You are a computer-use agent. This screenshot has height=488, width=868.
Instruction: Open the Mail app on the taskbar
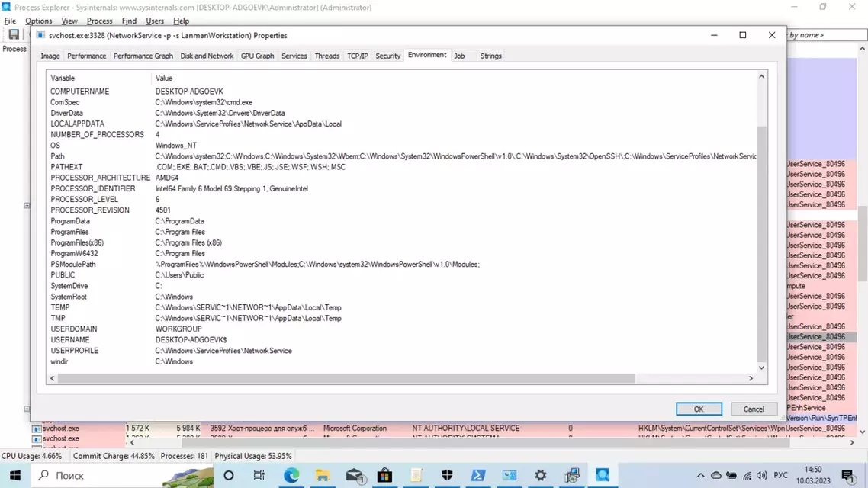tap(354, 475)
